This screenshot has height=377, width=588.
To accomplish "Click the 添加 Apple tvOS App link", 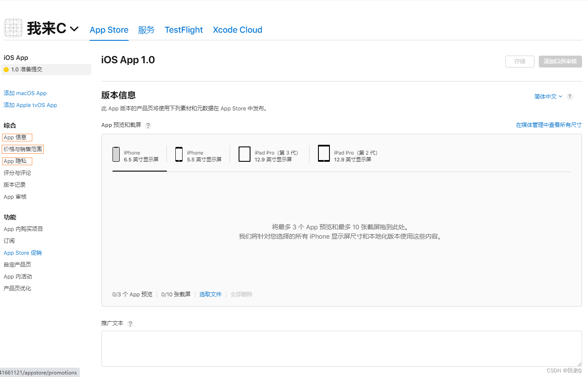I will (x=30, y=105).
